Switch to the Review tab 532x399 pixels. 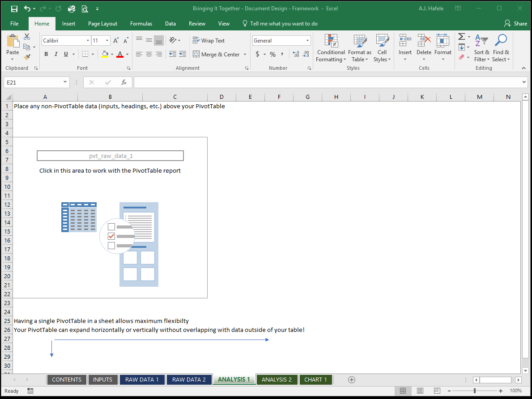pos(197,24)
